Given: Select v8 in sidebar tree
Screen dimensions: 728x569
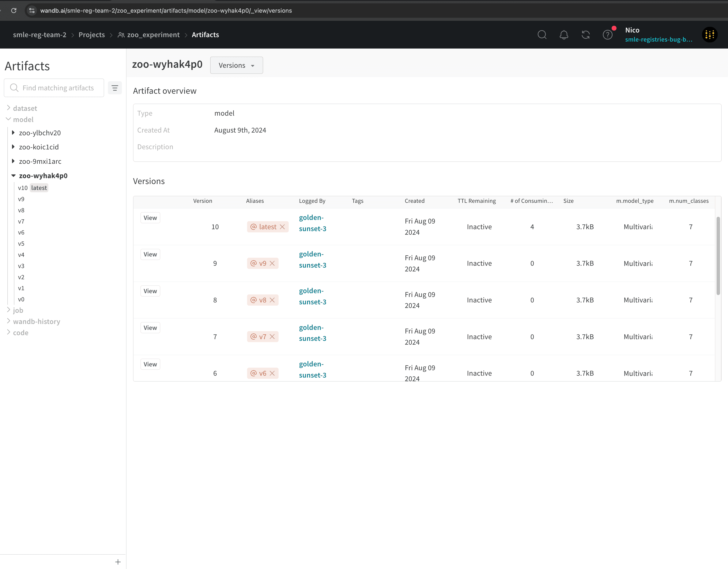Looking at the screenshot, I should coord(21,210).
